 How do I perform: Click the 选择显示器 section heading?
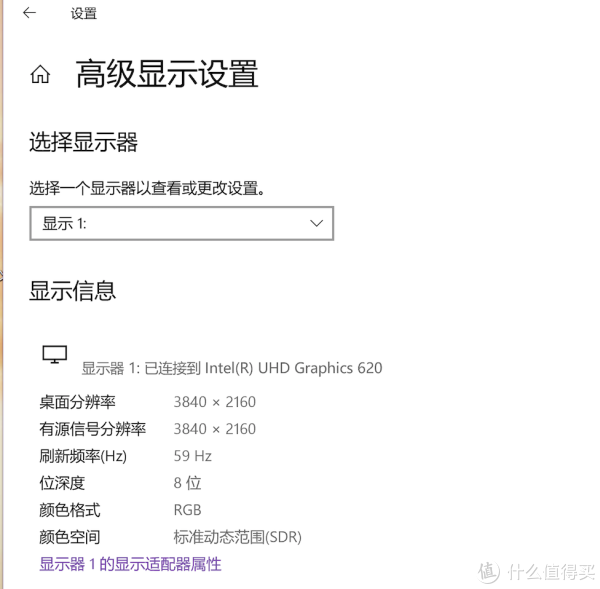(83, 142)
